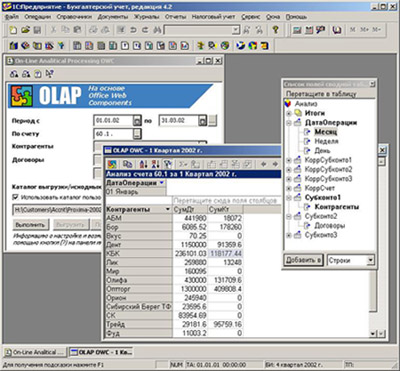400x371 pixels.
Task: Collapse the Субконто1 tree node
Action: pos(289,198)
